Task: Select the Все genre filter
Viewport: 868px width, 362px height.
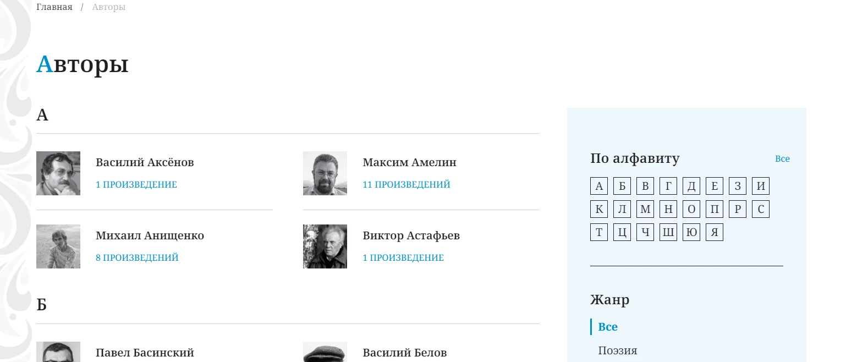Action: [x=608, y=327]
